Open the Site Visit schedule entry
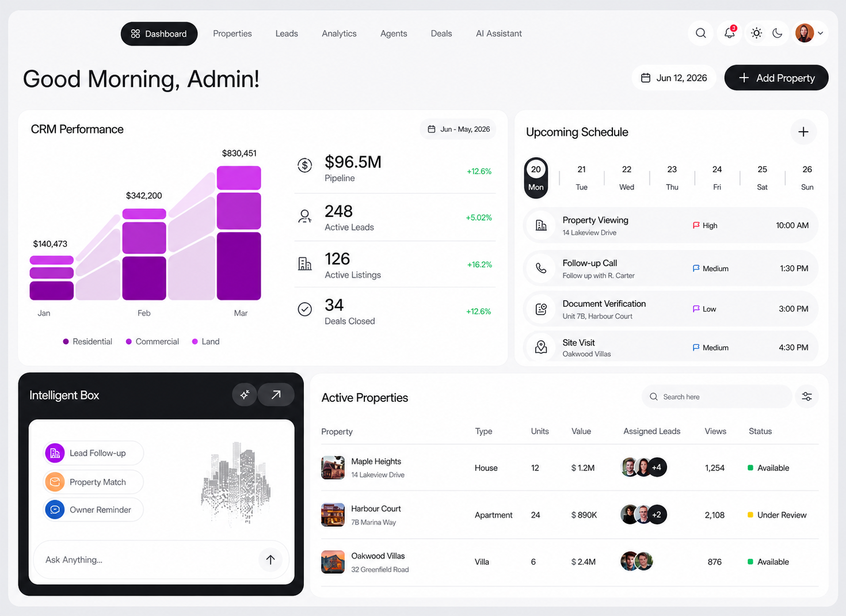 pos(670,346)
